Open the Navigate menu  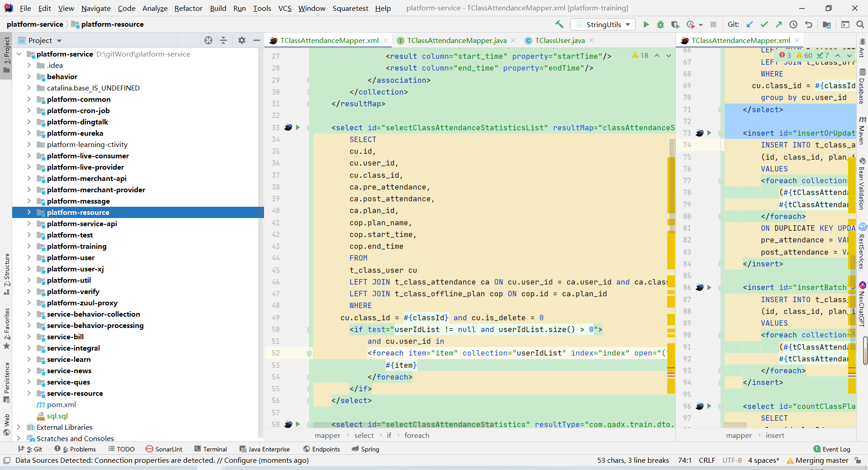point(96,8)
